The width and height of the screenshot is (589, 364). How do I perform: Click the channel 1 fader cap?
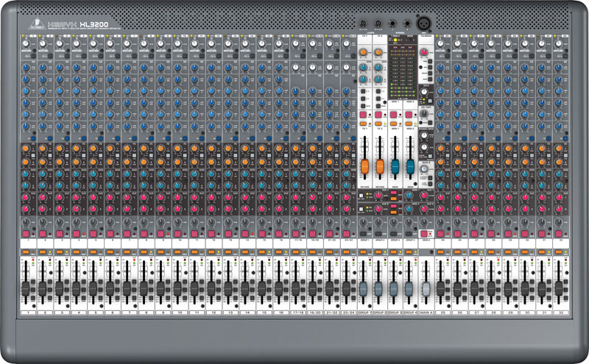27,288
